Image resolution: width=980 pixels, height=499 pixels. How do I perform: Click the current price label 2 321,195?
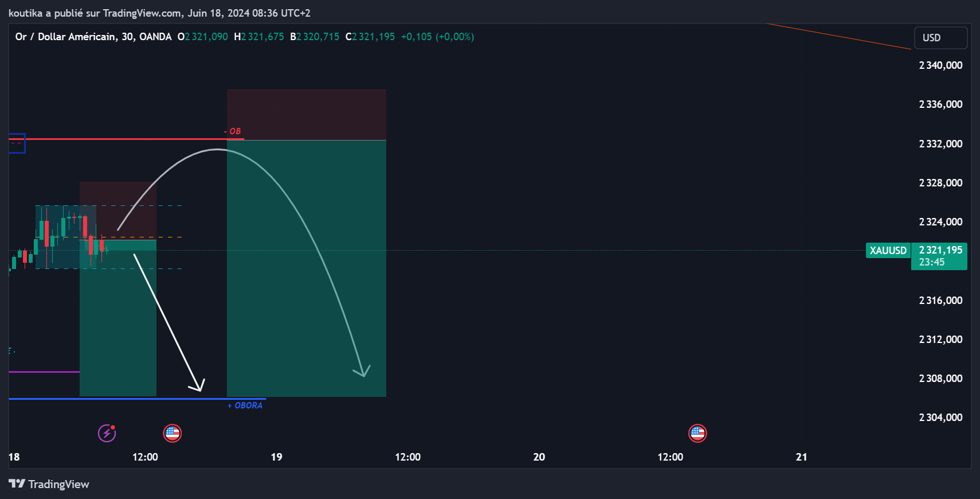940,251
